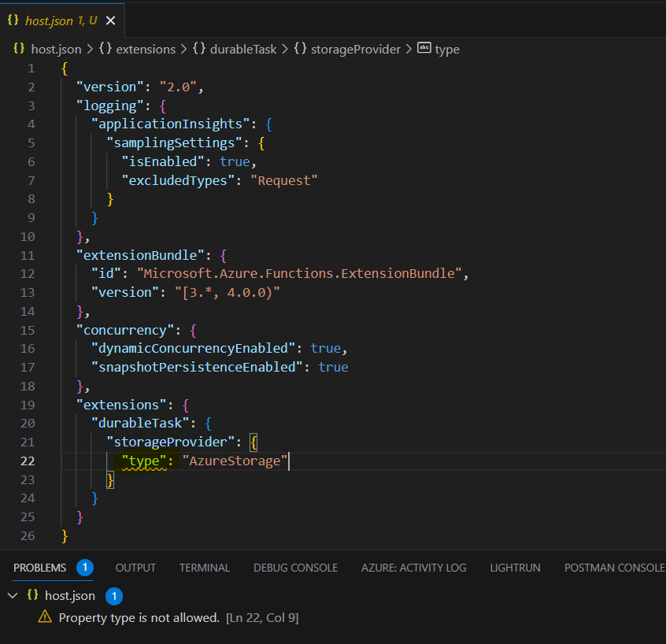666x644 pixels.
Task: Switch to the DEBUG CONSOLE tab
Action: coord(295,568)
